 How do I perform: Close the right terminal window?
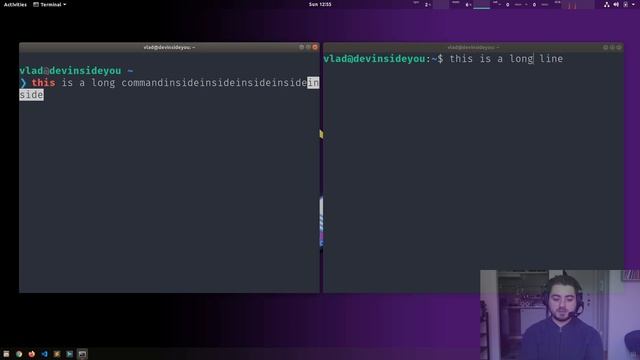tap(619, 47)
